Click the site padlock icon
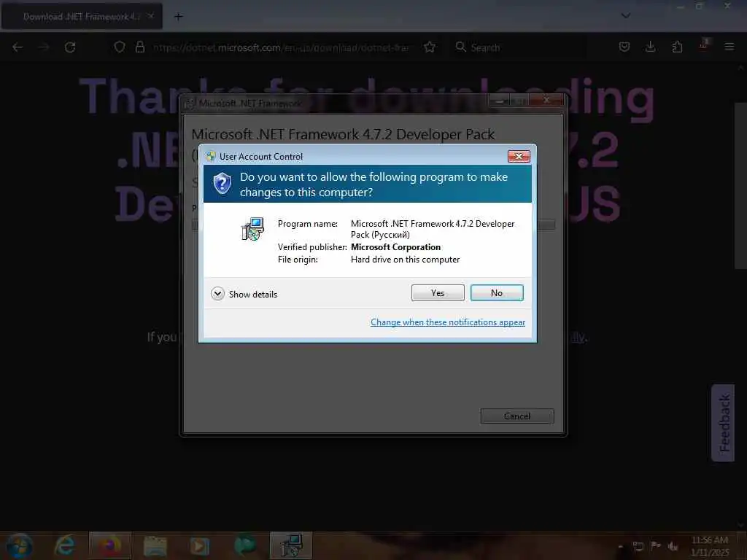Screen dimensions: 747x560 (x=139, y=47)
